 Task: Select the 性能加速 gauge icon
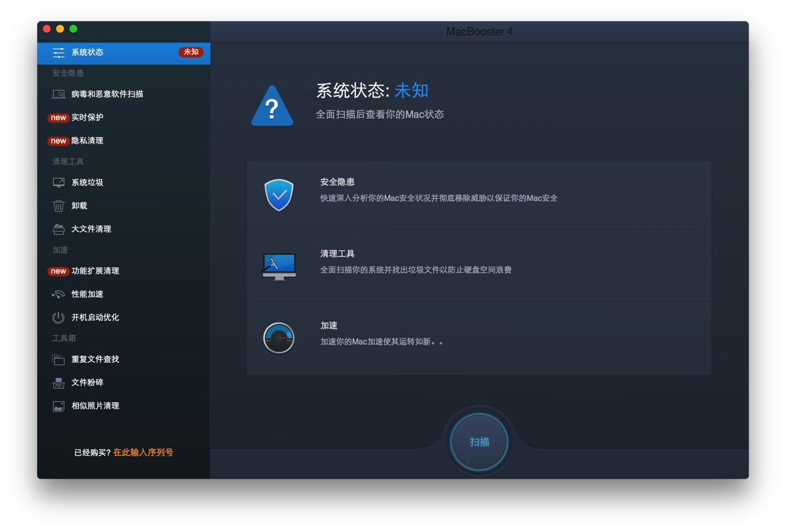[59, 294]
